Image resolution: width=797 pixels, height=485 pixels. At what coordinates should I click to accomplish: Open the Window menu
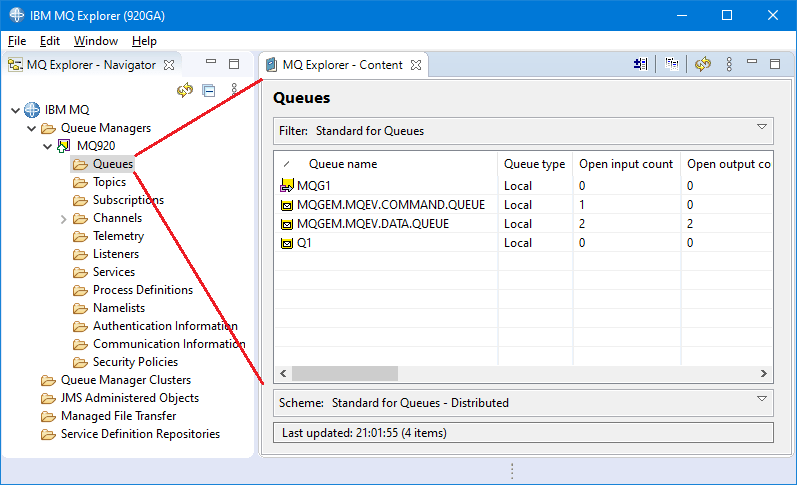tap(96, 41)
